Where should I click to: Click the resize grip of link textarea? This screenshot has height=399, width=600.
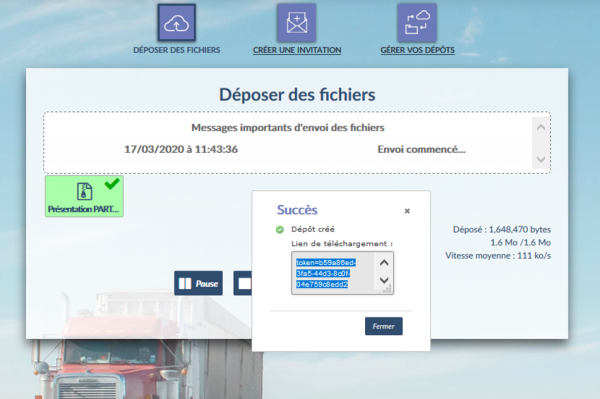coord(387,290)
